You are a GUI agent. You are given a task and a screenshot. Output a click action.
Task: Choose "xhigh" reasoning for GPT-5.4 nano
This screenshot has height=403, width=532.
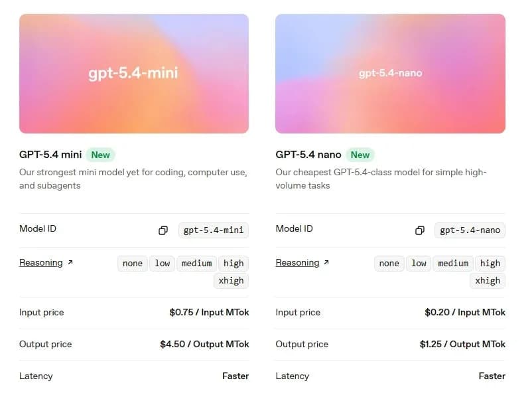tap(488, 281)
